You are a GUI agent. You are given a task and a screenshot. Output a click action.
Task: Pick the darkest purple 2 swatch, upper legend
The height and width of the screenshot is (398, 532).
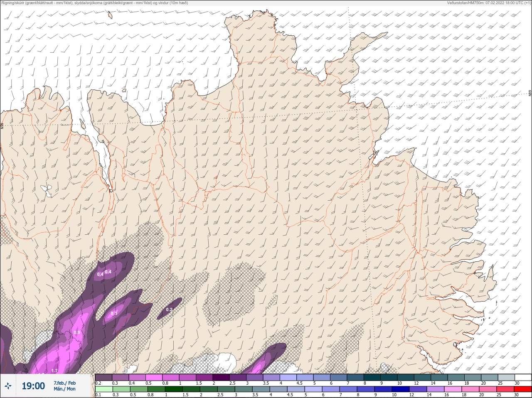tap(221, 377)
